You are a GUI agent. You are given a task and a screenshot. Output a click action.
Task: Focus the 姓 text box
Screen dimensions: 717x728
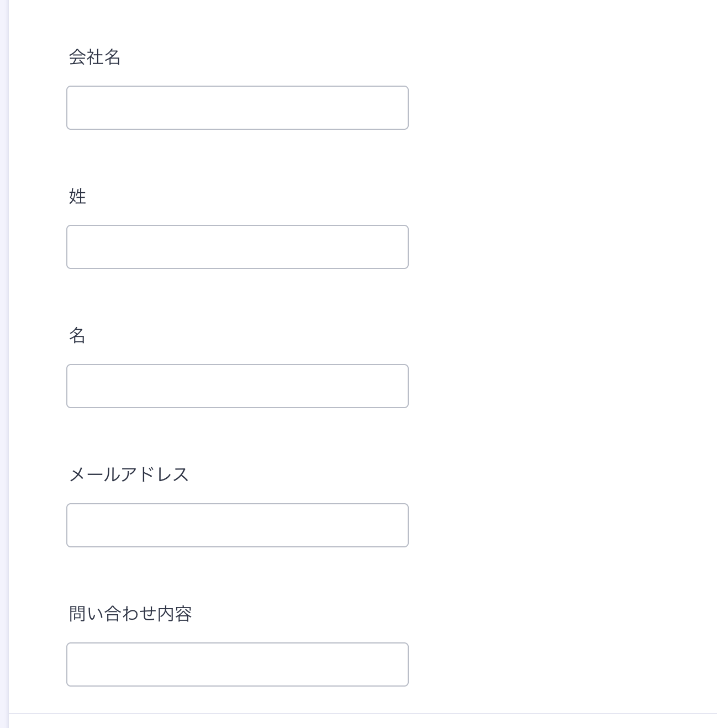[238, 247]
